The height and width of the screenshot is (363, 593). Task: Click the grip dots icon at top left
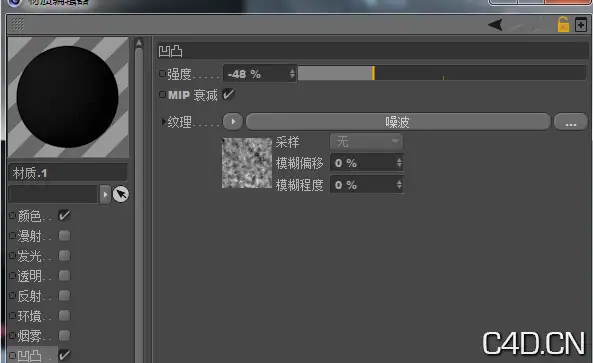pos(17,24)
